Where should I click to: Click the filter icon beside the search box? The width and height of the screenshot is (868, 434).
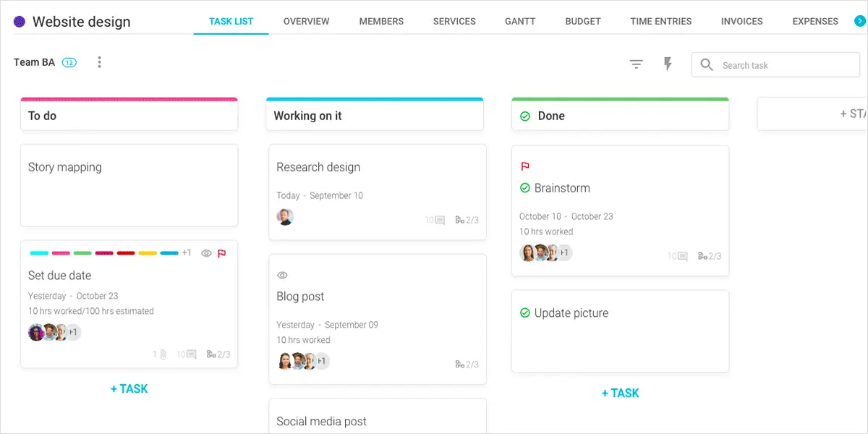(x=636, y=65)
